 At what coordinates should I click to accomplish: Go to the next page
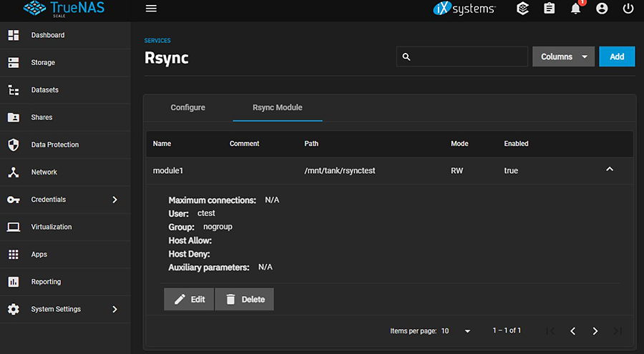(x=595, y=331)
